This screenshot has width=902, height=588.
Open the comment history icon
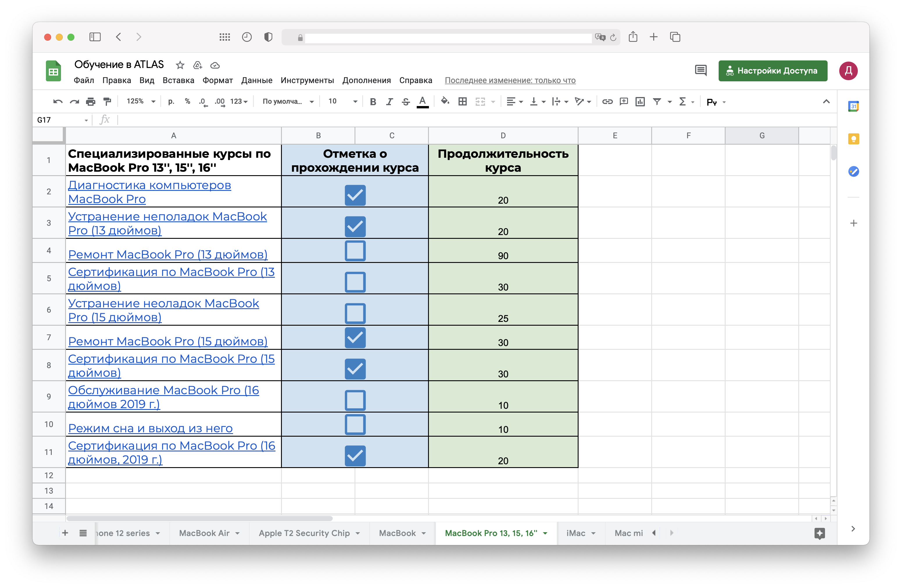pyautogui.click(x=700, y=71)
